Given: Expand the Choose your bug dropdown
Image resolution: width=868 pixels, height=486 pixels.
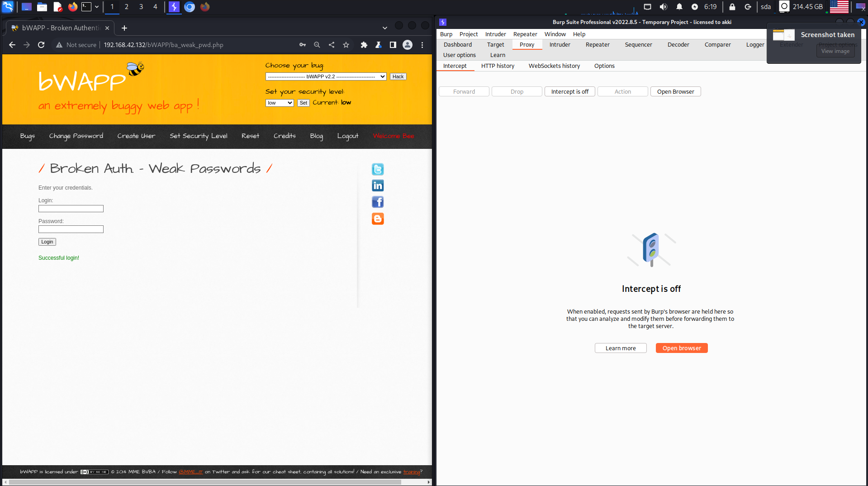Looking at the screenshot, I should tap(326, 76).
